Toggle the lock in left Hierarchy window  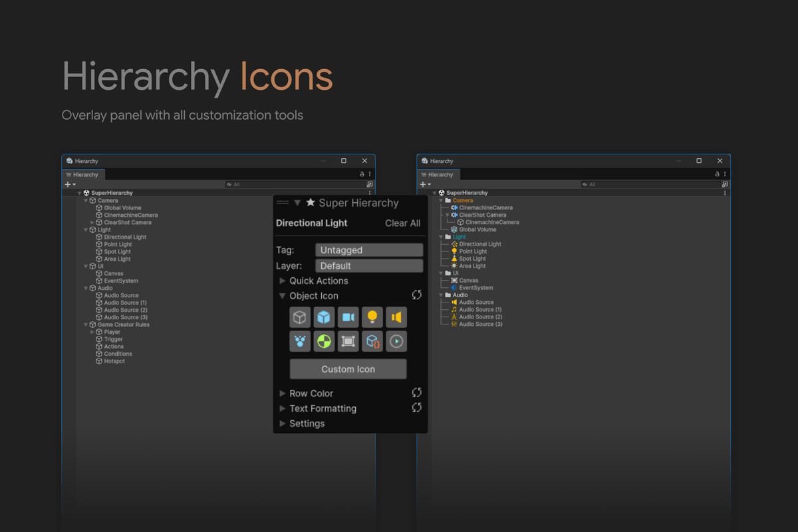pos(362,174)
